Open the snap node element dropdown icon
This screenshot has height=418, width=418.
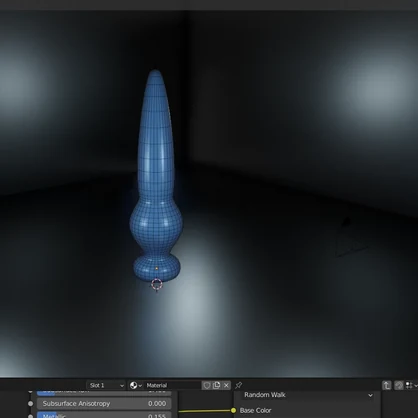tap(411, 385)
